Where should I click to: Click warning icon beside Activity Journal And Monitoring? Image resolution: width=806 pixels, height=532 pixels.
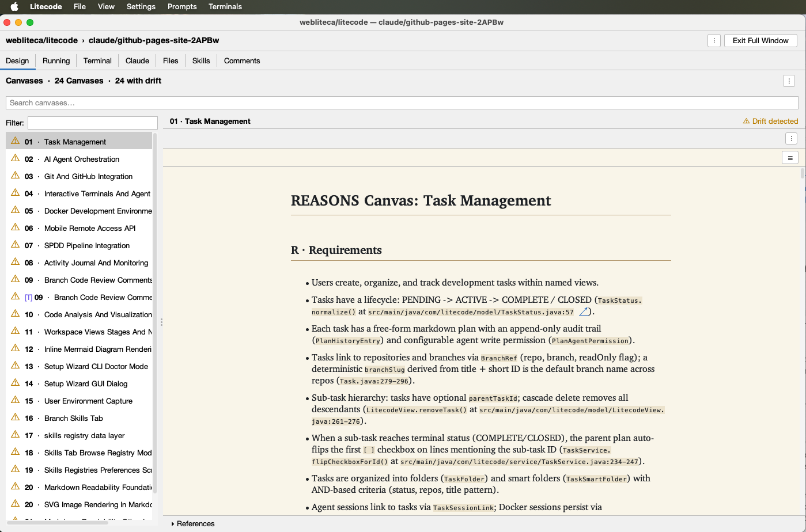16,262
